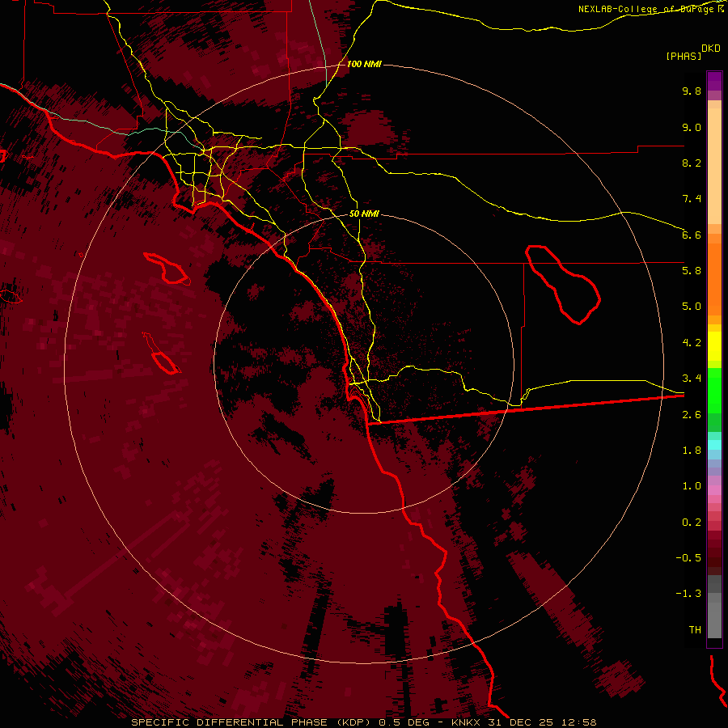Click the 5.0 value on the color scale
The width and height of the screenshot is (728, 728).
tap(692, 307)
